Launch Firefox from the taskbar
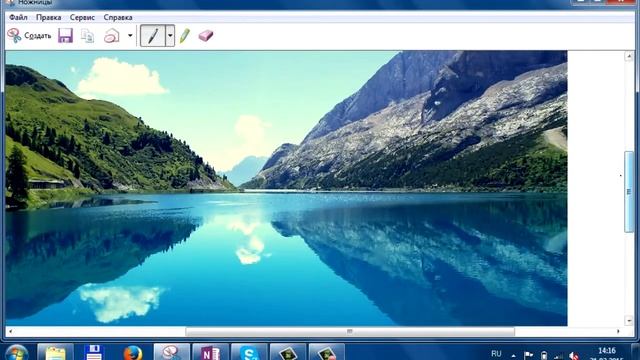 (x=133, y=353)
